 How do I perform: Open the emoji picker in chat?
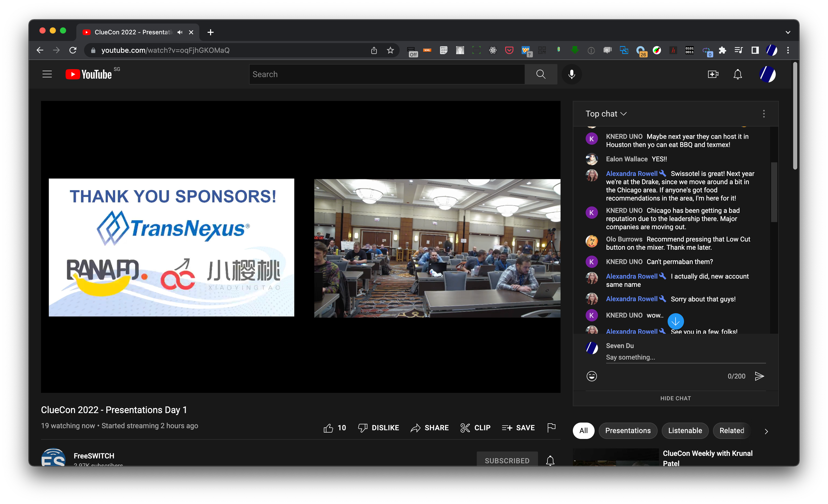tap(592, 376)
